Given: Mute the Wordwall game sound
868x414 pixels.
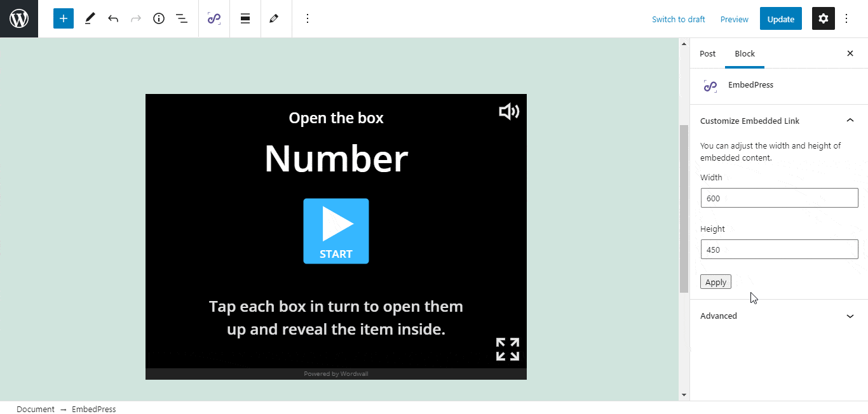Looking at the screenshot, I should pyautogui.click(x=509, y=112).
